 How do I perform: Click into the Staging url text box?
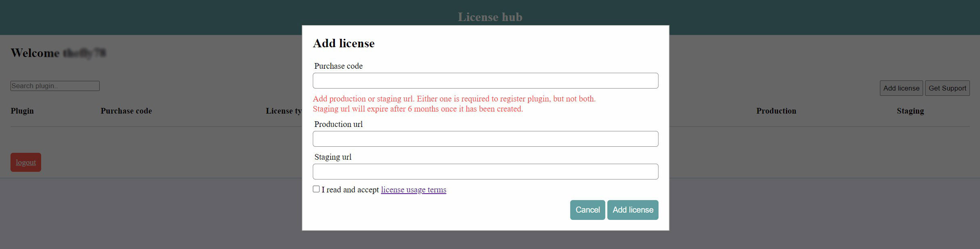(485, 172)
